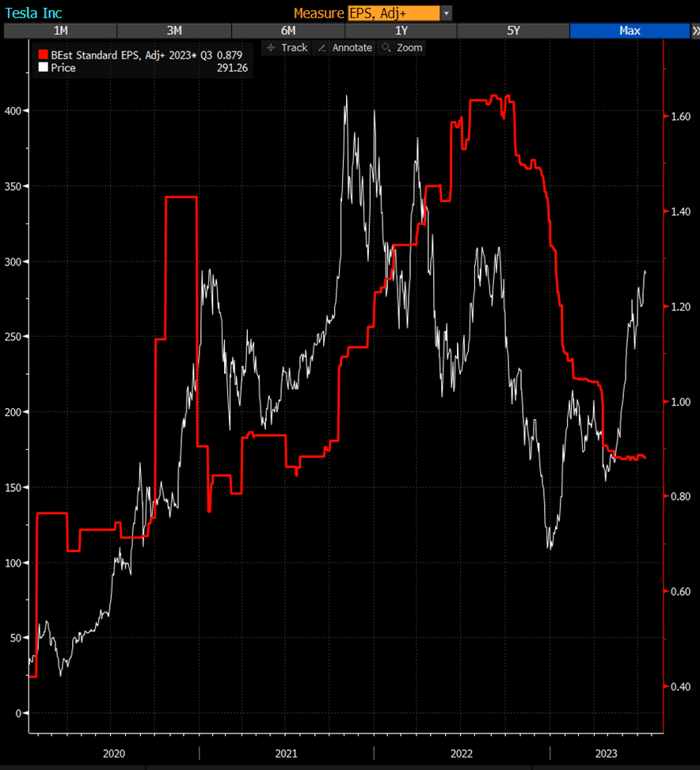Click the 2023 label on the time axis
The image size is (700, 770).
[x=606, y=753]
